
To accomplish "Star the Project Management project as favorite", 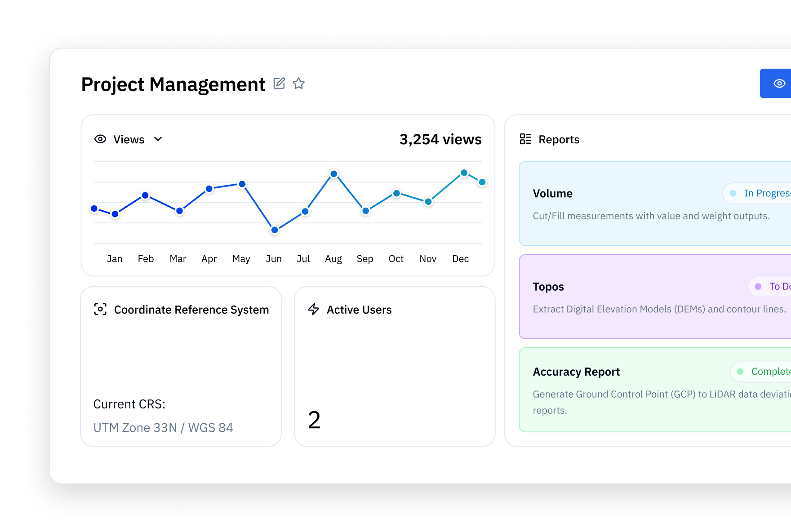I will tap(299, 83).
